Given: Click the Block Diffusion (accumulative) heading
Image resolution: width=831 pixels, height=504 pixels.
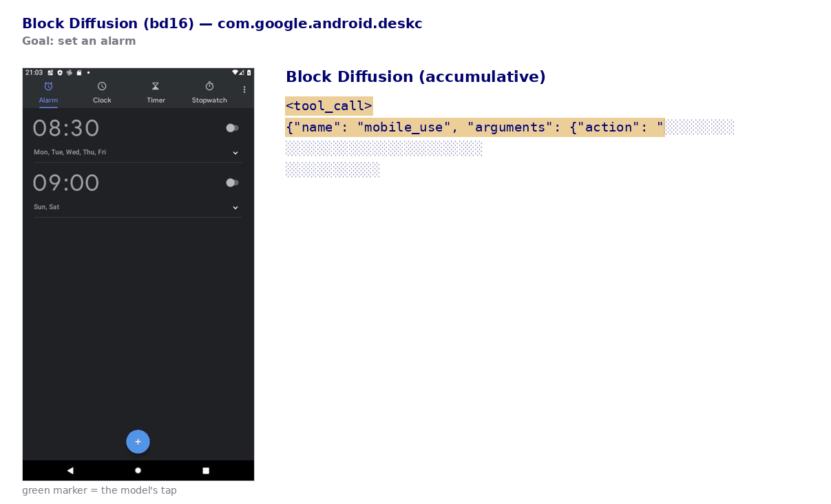Looking at the screenshot, I should pyautogui.click(x=416, y=76).
